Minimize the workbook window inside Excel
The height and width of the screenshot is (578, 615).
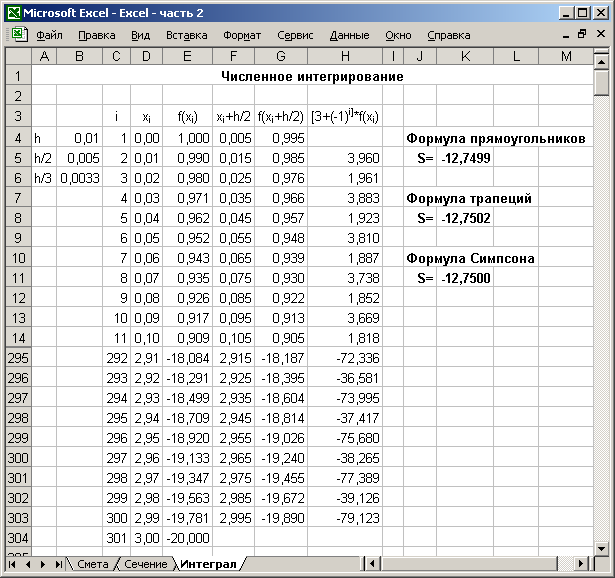click(566, 36)
